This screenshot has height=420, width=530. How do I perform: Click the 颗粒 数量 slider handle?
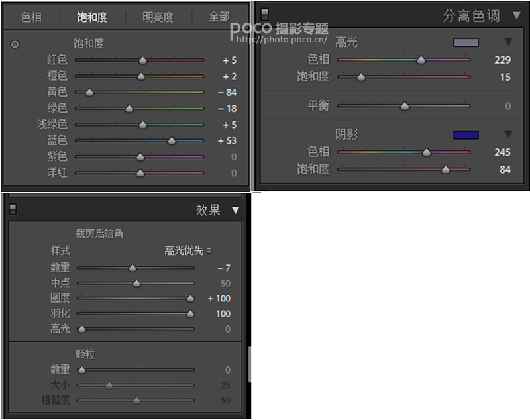81,370
